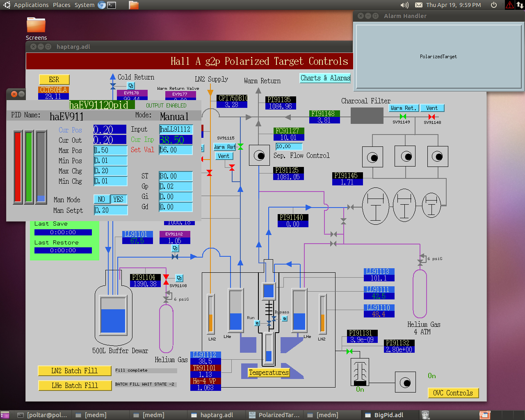Click the Input haLL91112 field
Viewport: 525px width, 420px height.
[x=176, y=129]
